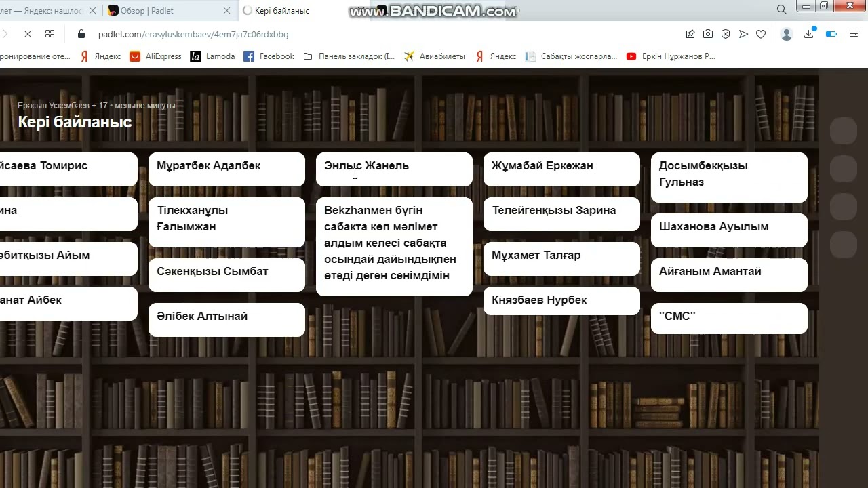Open the Айғаным Амантай post
This screenshot has height=488, width=868.
pos(729,274)
